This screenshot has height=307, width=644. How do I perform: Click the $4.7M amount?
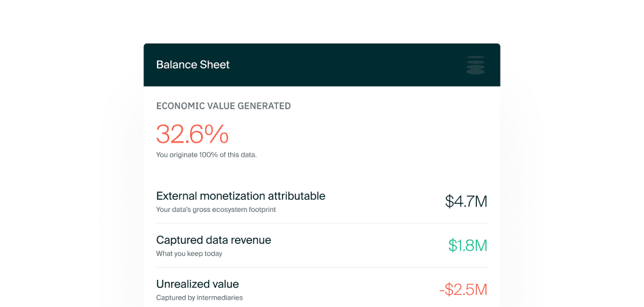[466, 201]
